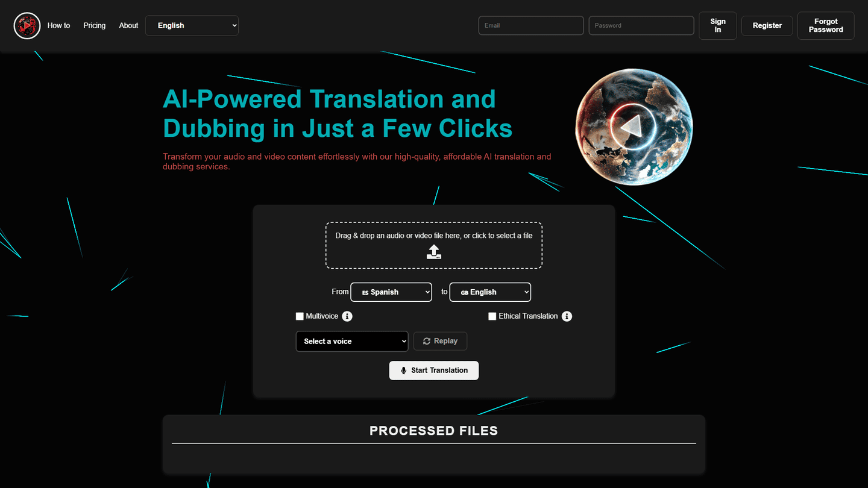Open the site language dropdown
The width and height of the screenshot is (868, 488).
coord(192,25)
